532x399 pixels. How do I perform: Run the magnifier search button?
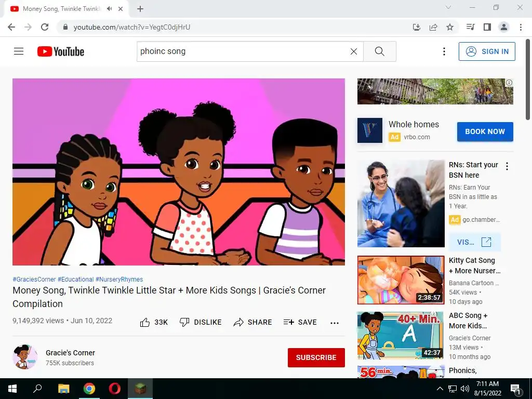[379, 51]
